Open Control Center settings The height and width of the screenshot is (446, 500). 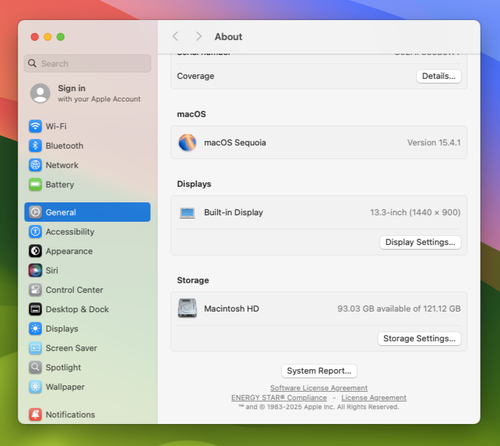click(87, 290)
